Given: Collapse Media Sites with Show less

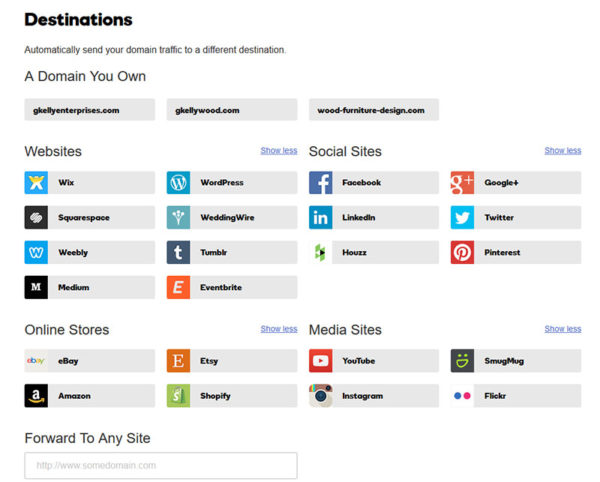Looking at the screenshot, I should coord(562,329).
